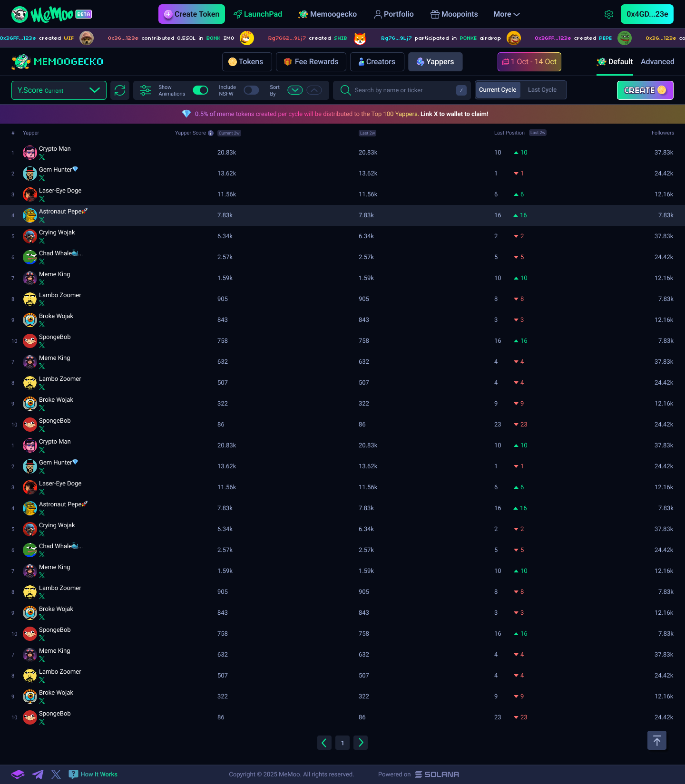Enable the Include NSFW toggle
This screenshot has width=685, height=784.
(251, 90)
